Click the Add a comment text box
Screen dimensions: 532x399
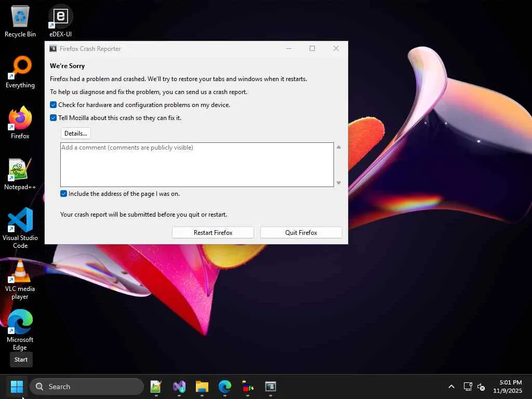tap(197, 165)
